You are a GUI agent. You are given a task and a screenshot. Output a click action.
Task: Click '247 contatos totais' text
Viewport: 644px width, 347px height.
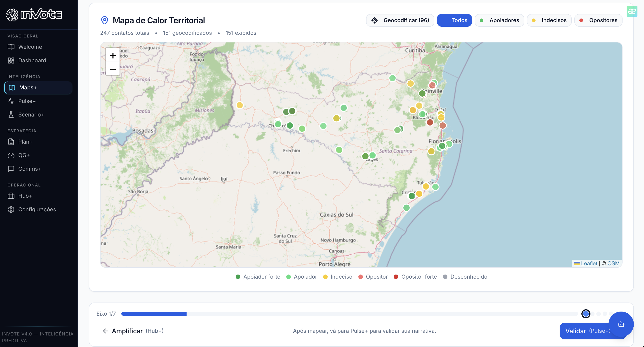click(125, 33)
